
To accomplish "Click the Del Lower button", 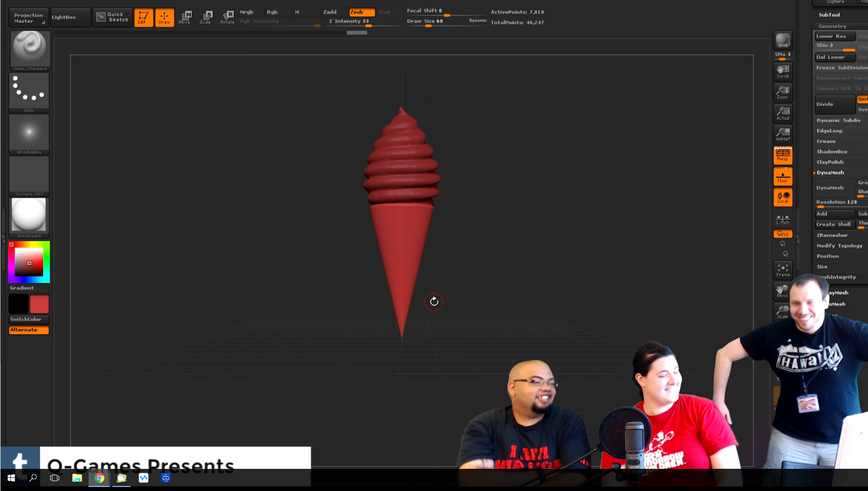I will pos(835,57).
